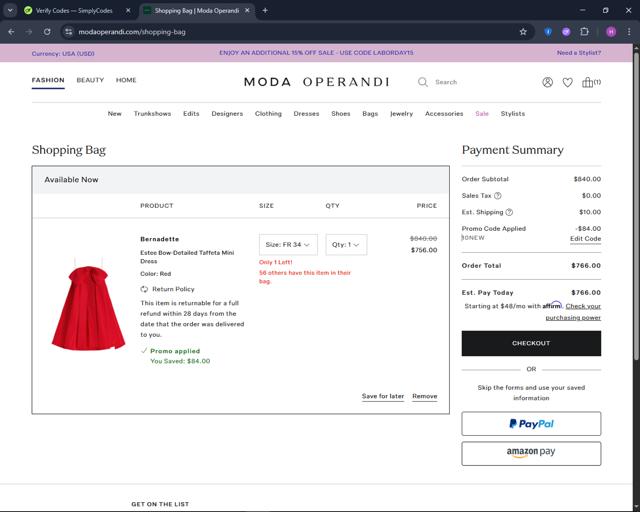The width and height of the screenshot is (640, 512).
Task: Click the site information icon in address bar
Action: [69, 32]
